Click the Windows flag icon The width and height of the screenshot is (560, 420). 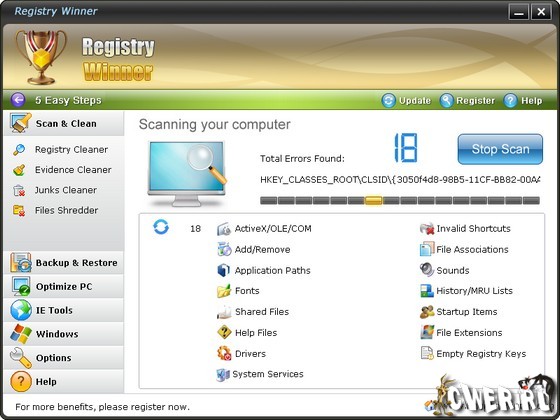click(21, 334)
